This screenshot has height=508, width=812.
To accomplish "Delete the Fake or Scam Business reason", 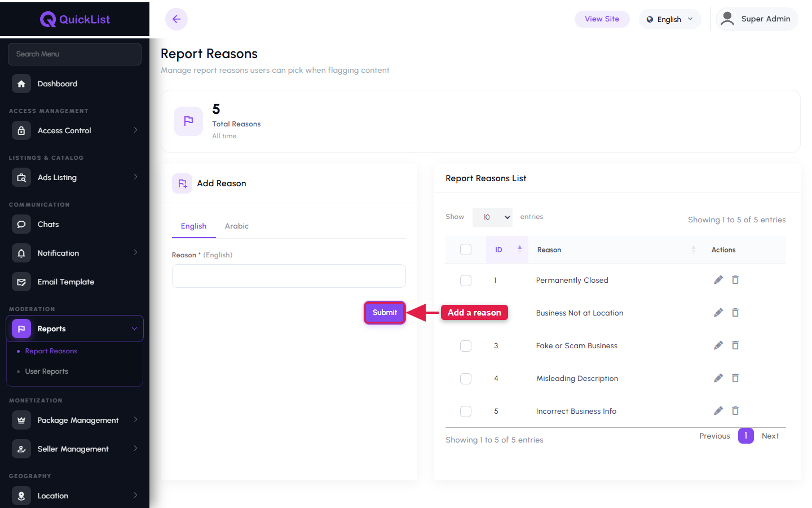I will [735, 345].
